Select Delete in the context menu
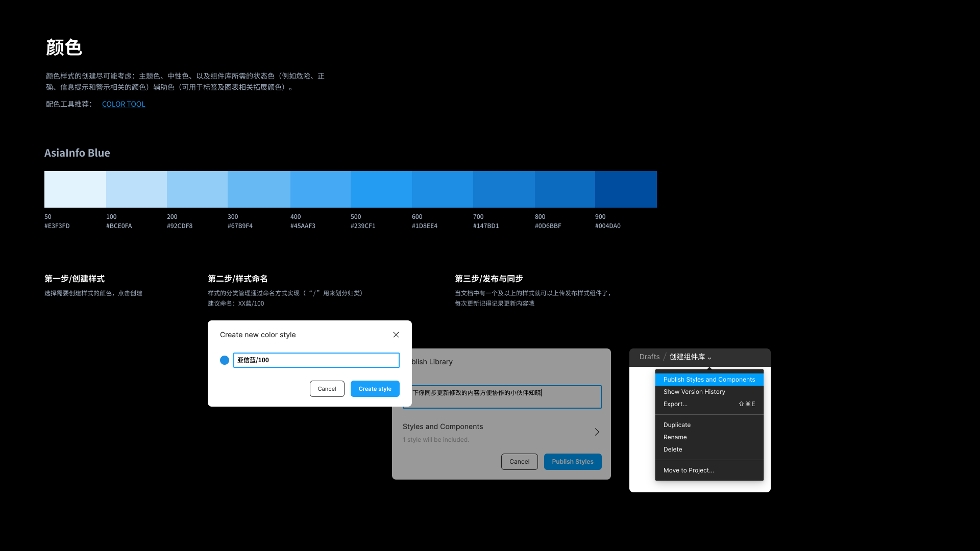Screen dimensions: 980x551 click(x=673, y=449)
